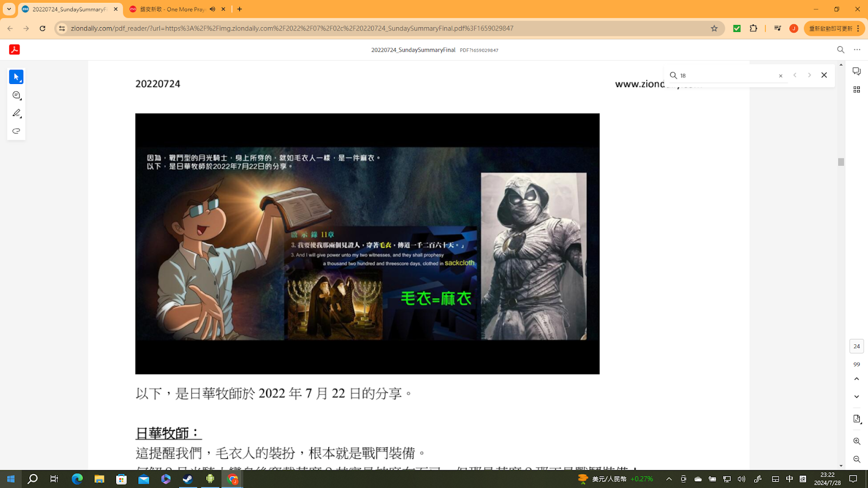Go back in browser history
This screenshot has height=488, width=868.
tap(10, 28)
